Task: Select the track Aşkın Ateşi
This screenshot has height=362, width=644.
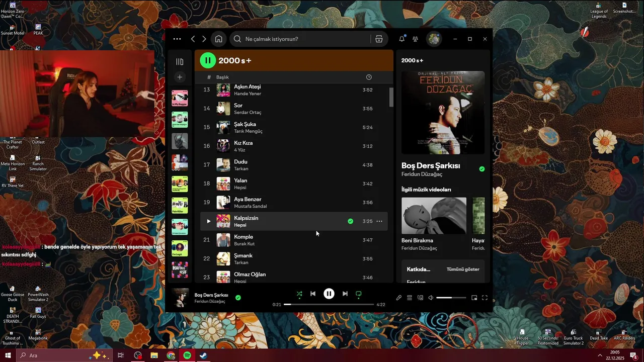Action: tap(247, 87)
